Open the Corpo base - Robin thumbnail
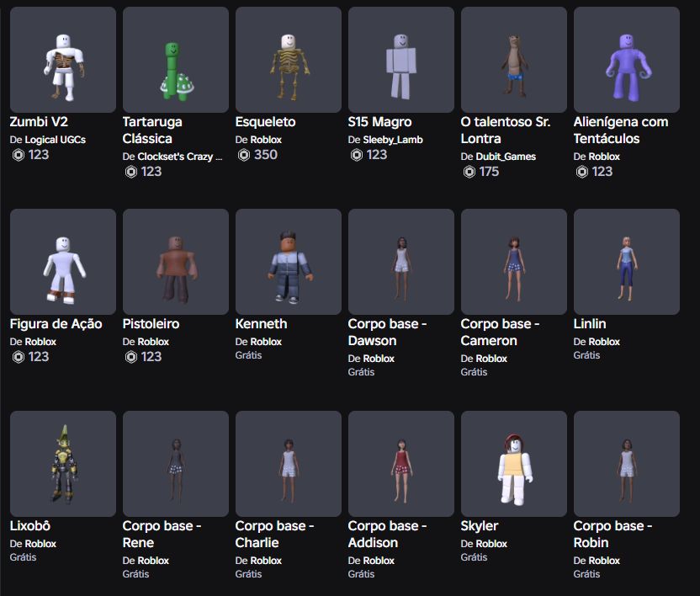Image resolution: width=700 pixels, height=596 pixels. [x=626, y=464]
